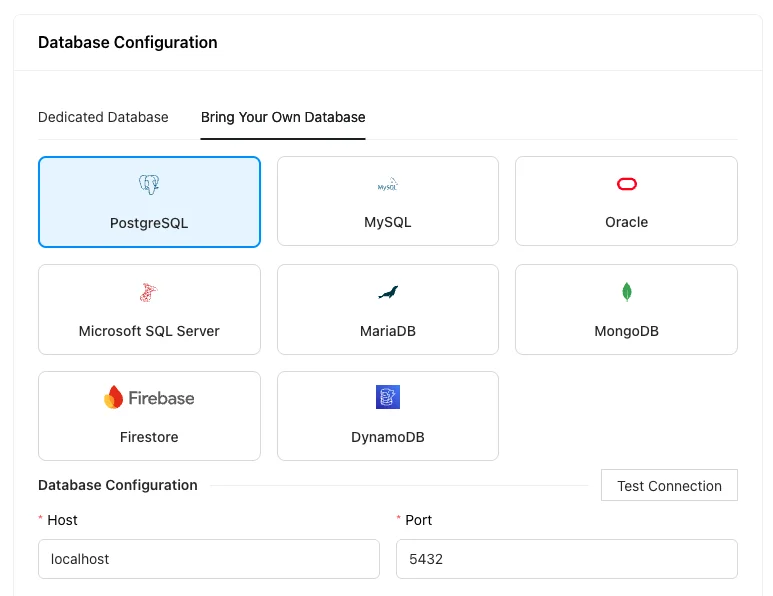Click the blue DynamoDB logo icon

coord(387,398)
